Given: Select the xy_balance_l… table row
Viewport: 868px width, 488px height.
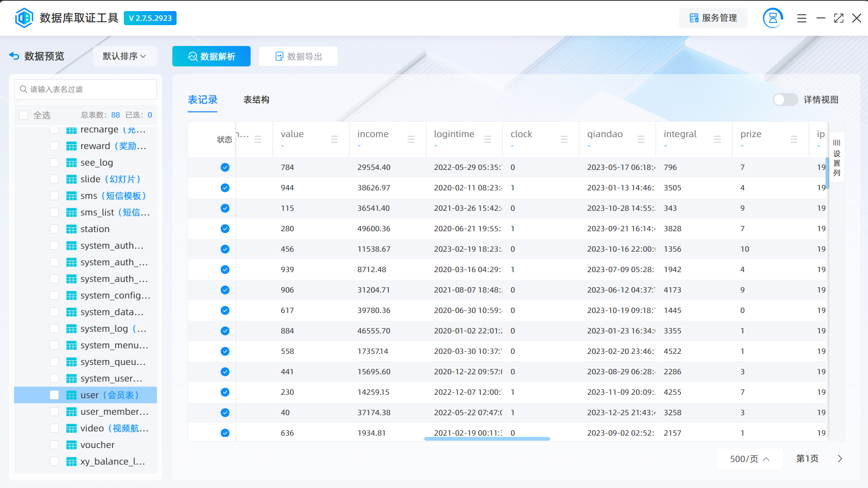Looking at the screenshot, I should pyautogui.click(x=86, y=462).
